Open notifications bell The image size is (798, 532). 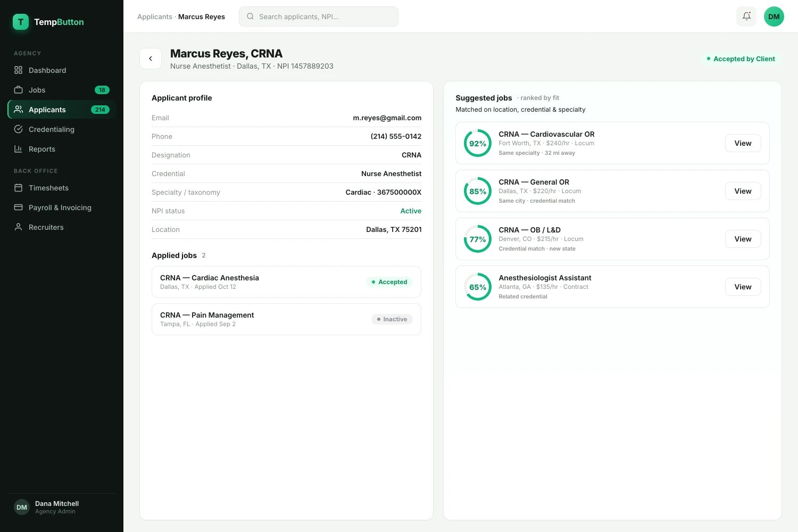(746, 16)
